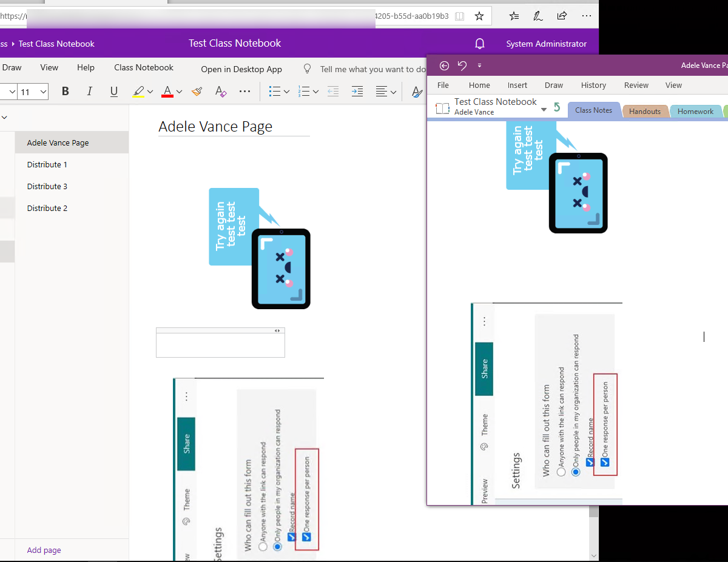
Task: Open System Administrator account menu
Action: click(547, 44)
